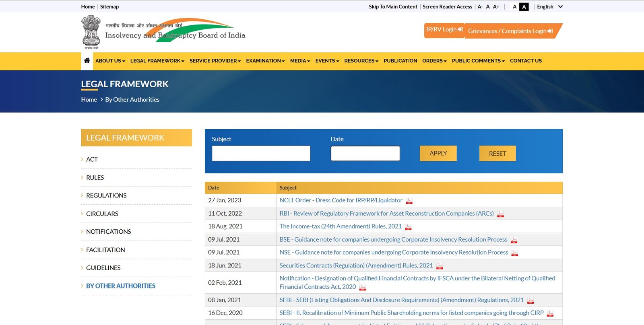Open the English language dropdown
This screenshot has height=325, width=644.
(549, 7)
